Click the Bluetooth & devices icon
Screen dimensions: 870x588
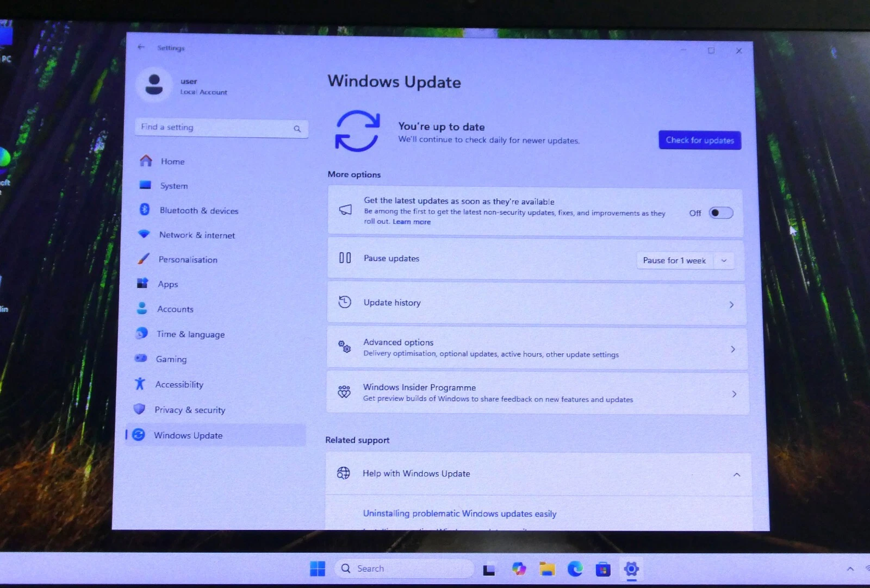tap(144, 209)
